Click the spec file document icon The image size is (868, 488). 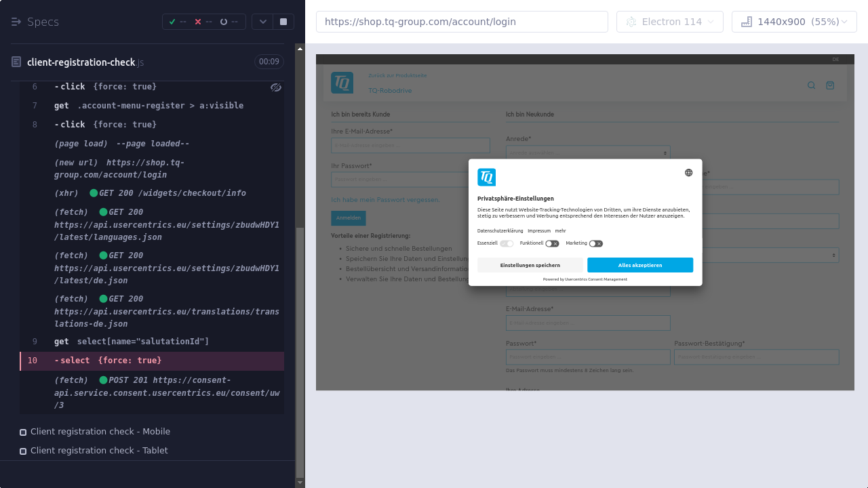(16, 62)
